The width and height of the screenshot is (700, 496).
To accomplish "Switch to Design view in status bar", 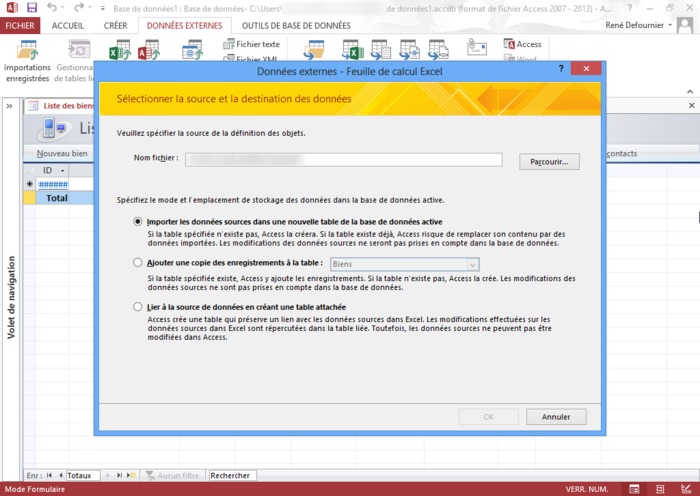I will coord(686,489).
